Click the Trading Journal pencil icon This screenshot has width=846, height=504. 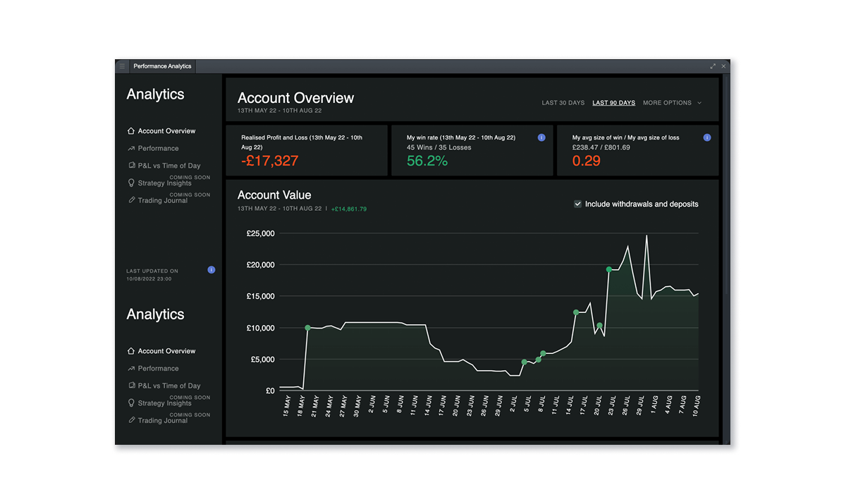(130, 200)
